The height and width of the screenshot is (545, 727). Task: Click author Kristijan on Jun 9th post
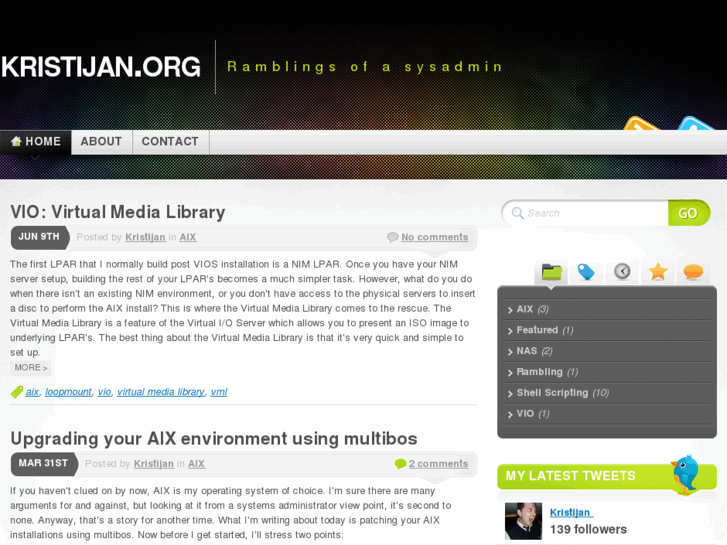point(145,237)
